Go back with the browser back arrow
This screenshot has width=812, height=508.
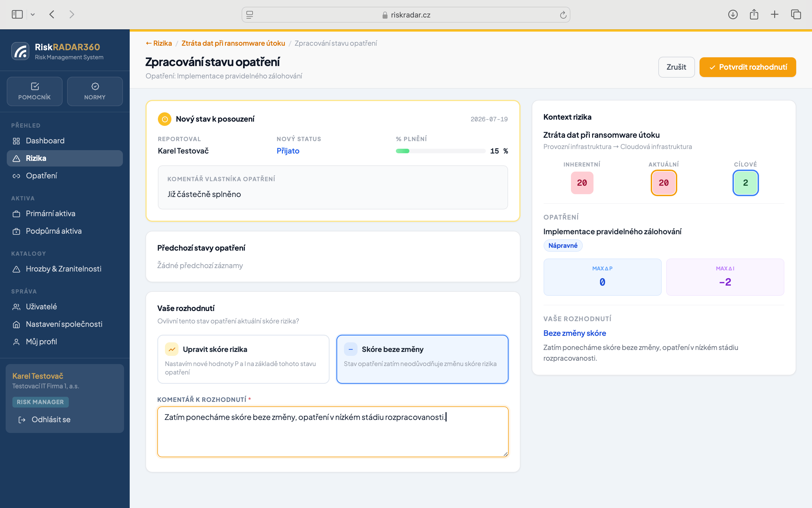click(x=52, y=14)
